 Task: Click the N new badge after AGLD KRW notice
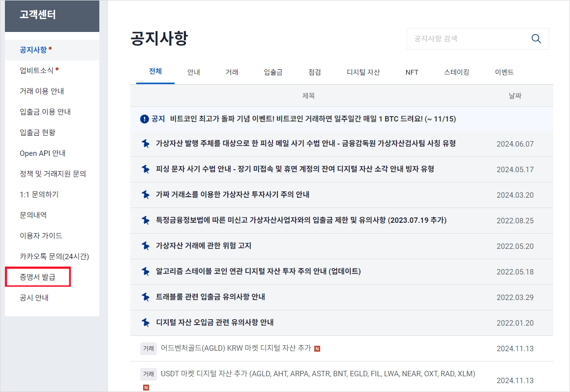coord(317,349)
